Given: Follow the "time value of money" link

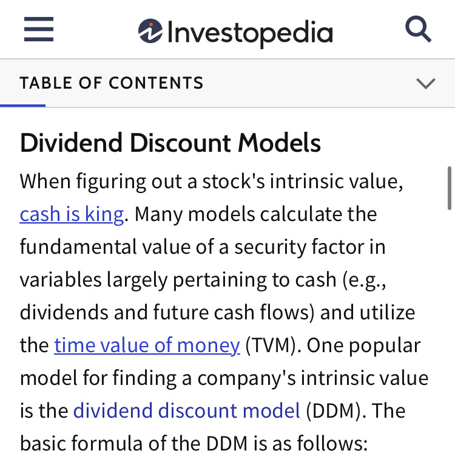Looking at the screenshot, I should point(147,345).
